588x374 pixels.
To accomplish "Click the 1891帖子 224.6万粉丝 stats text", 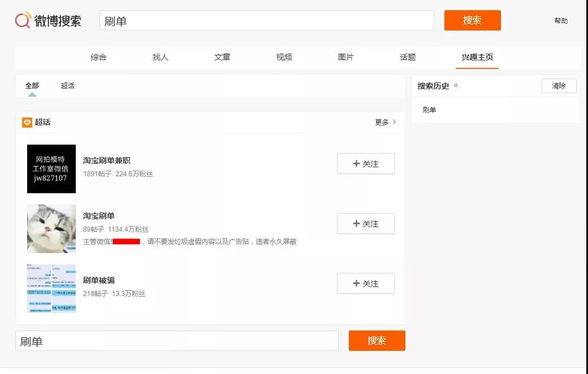I will (118, 174).
